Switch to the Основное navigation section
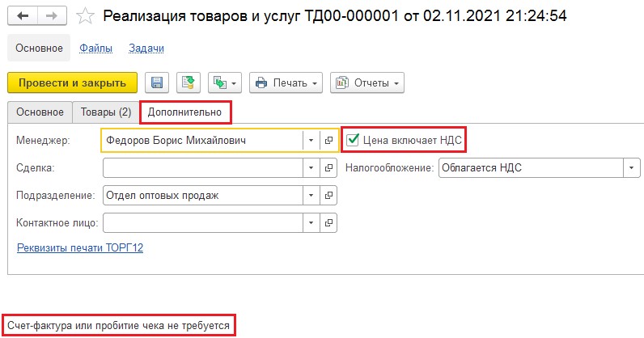This screenshot has width=644, height=338. pos(39,48)
